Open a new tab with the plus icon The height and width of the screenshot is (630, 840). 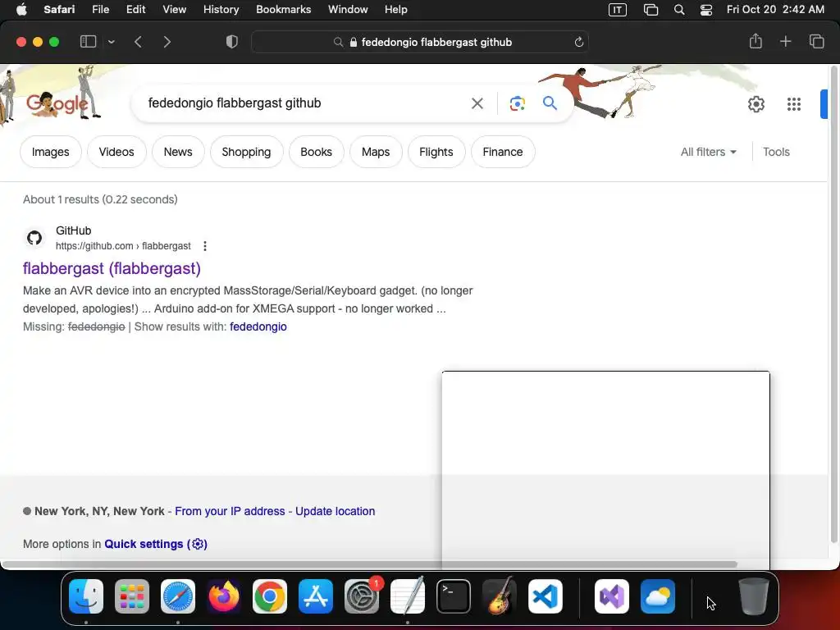(785, 41)
